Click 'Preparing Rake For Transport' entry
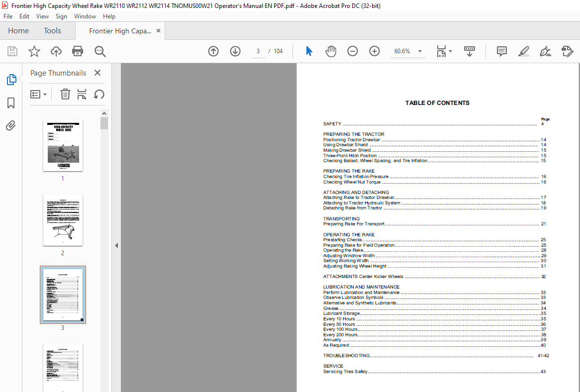 tap(434, 224)
